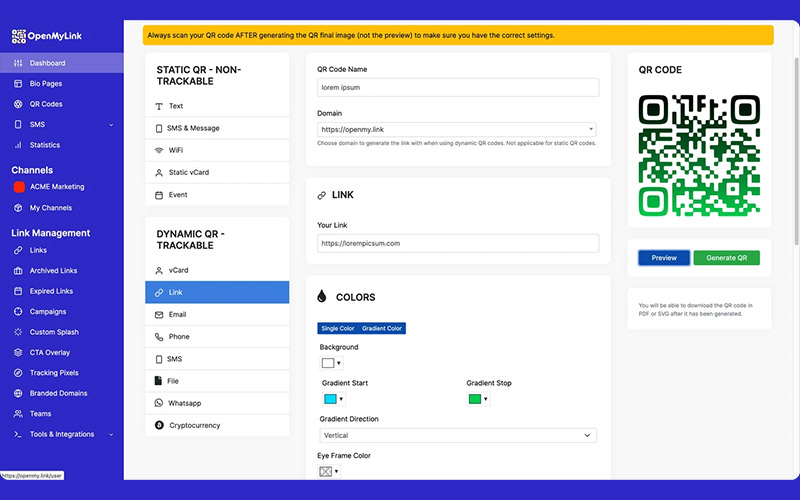The height and width of the screenshot is (500, 800).
Task: Click the Branded Domains globe icon
Action: tap(18, 393)
